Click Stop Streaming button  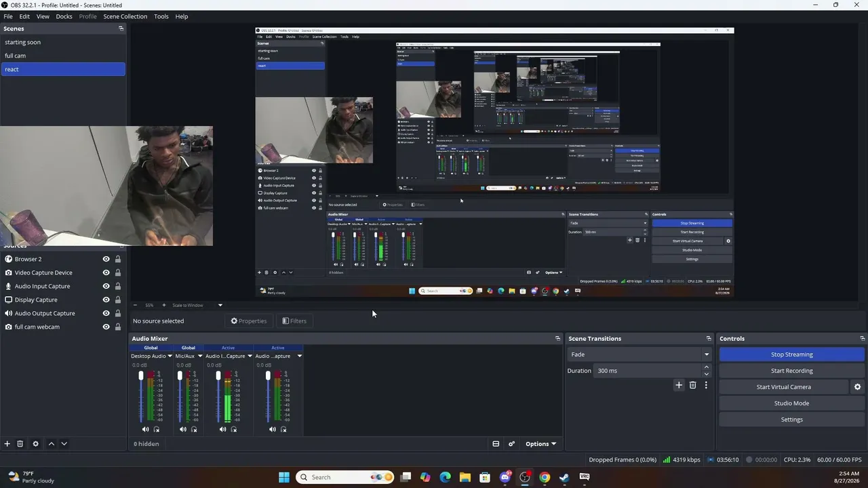[x=791, y=354]
